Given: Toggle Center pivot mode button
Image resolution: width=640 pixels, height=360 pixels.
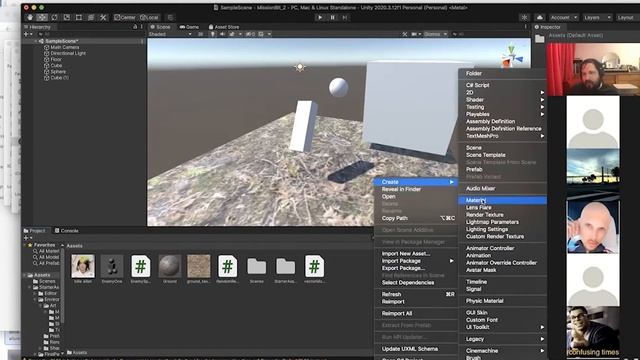Looking at the screenshot, I should (x=124, y=18).
